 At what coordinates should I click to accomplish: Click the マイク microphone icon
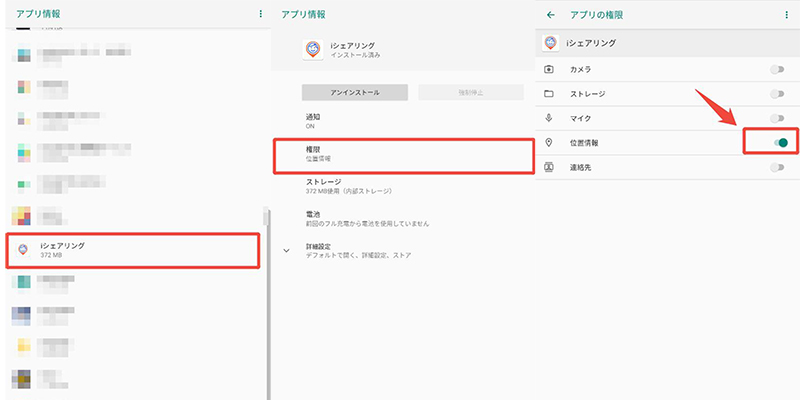tap(549, 118)
